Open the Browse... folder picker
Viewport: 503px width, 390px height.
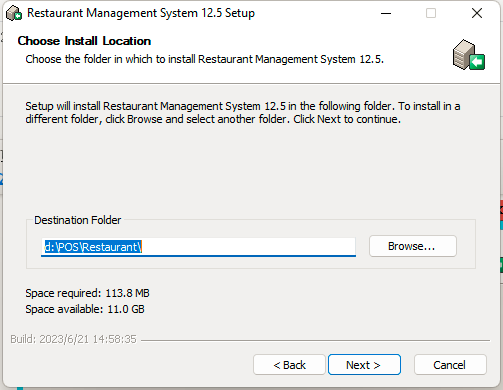[x=413, y=246]
